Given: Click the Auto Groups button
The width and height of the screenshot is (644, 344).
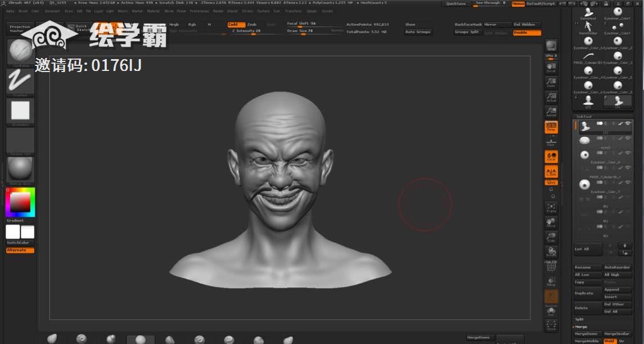Looking at the screenshot, I should click(x=418, y=32).
